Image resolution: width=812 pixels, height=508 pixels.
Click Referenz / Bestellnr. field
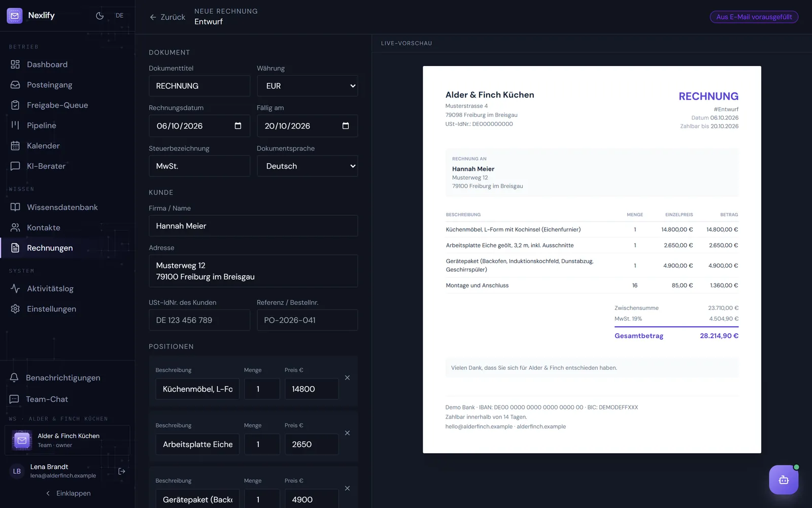pyautogui.click(x=308, y=320)
